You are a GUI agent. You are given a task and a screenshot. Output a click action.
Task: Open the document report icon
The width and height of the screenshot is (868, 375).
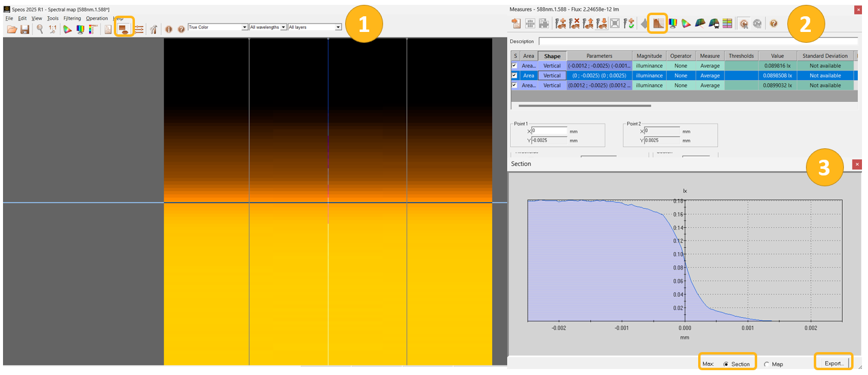[x=108, y=29]
